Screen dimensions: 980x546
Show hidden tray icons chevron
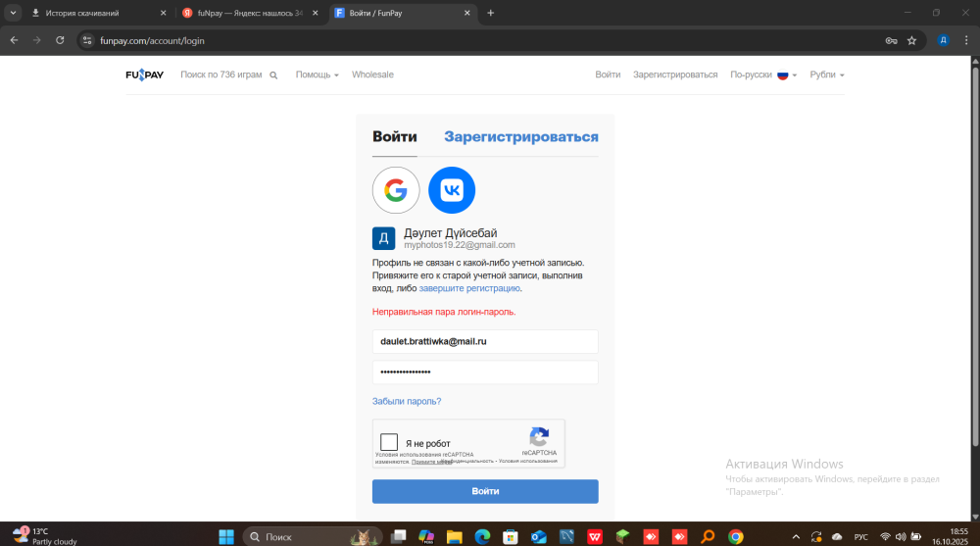click(x=796, y=536)
